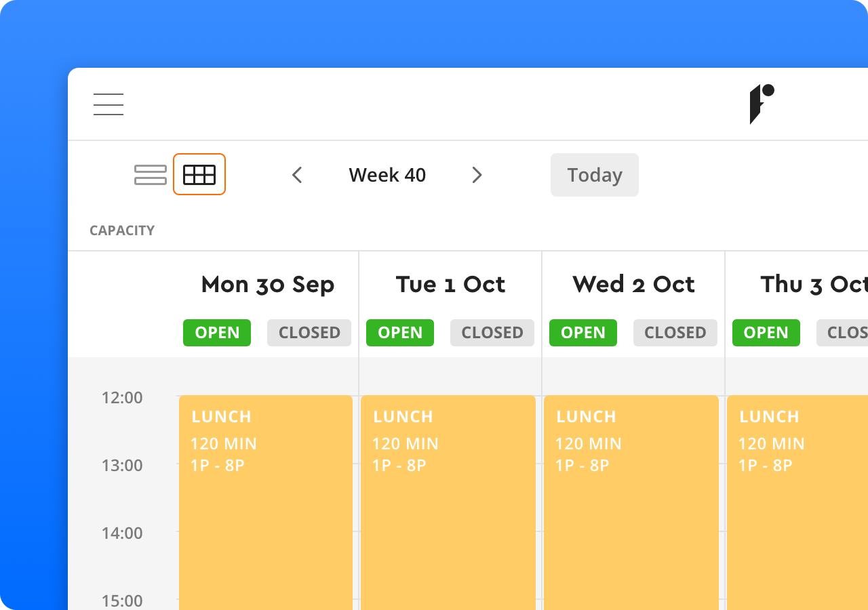Toggle Wednesday 2 Oct to Open

pos(583,333)
